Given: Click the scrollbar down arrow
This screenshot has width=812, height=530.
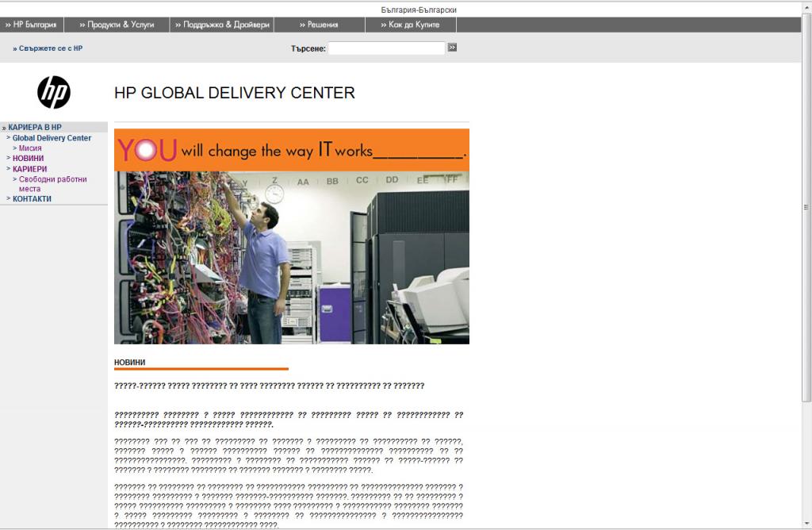Looking at the screenshot, I should (806, 524).
